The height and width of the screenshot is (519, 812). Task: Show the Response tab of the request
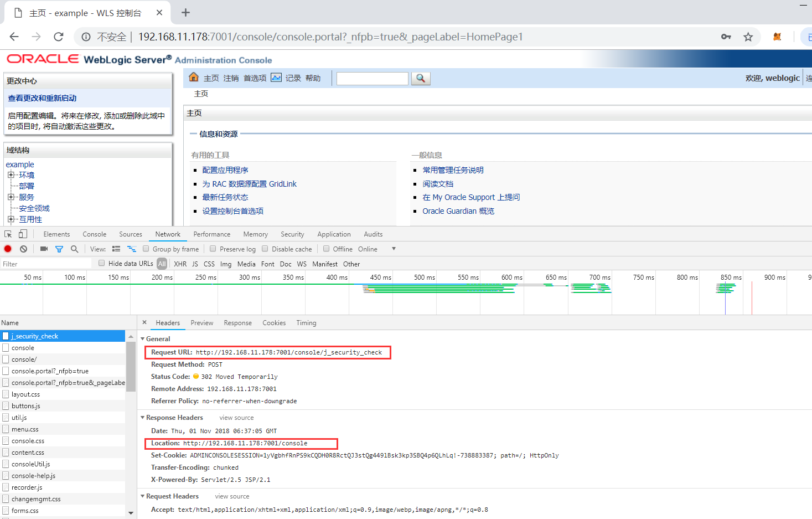(238, 323)
